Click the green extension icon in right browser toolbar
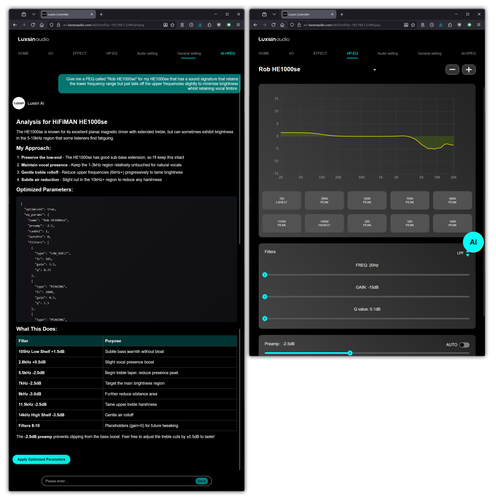 coord(469,25)
